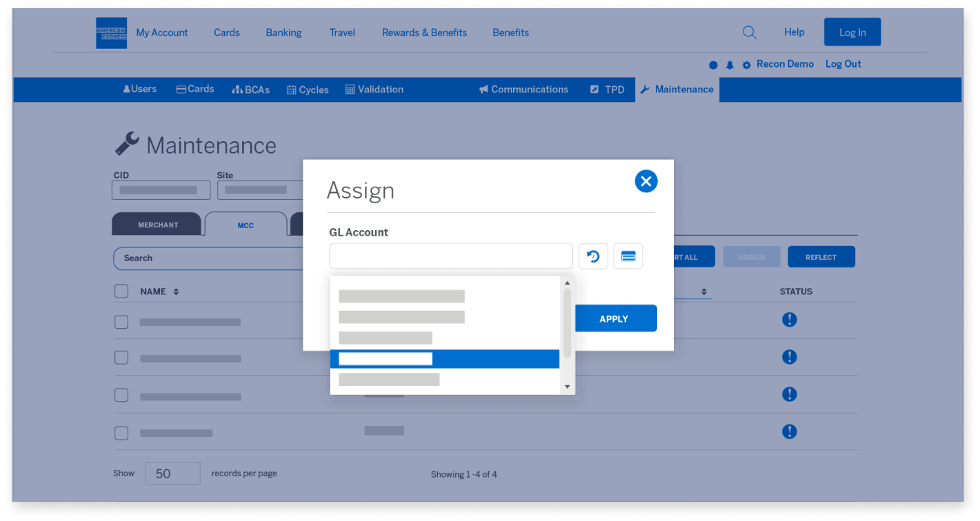
Task: Open settings gear icon
Action: tap(746, 65)
